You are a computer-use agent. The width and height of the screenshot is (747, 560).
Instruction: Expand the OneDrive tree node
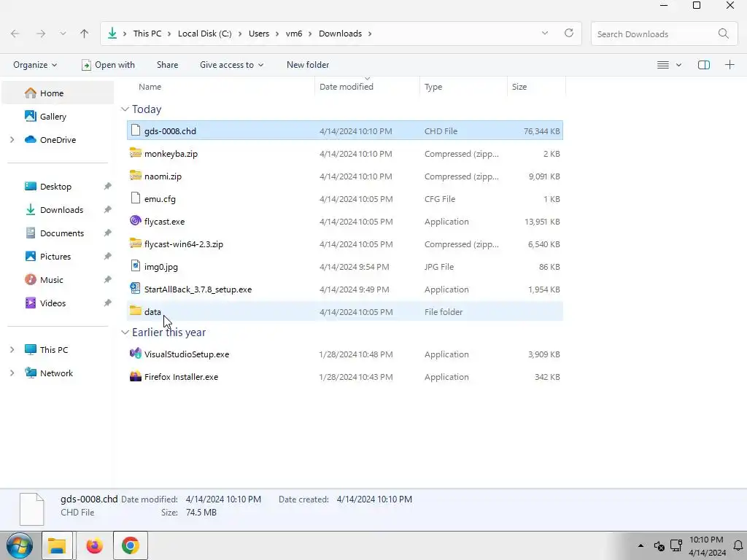coord(12,139)
